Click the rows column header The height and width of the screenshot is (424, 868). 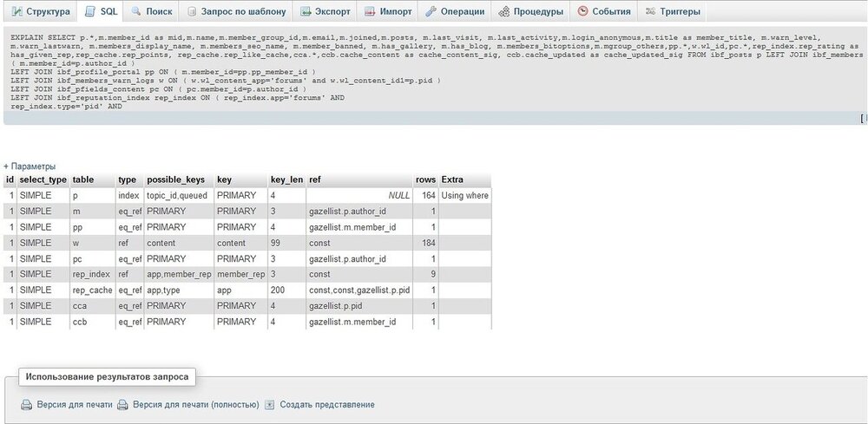[425, 179]
